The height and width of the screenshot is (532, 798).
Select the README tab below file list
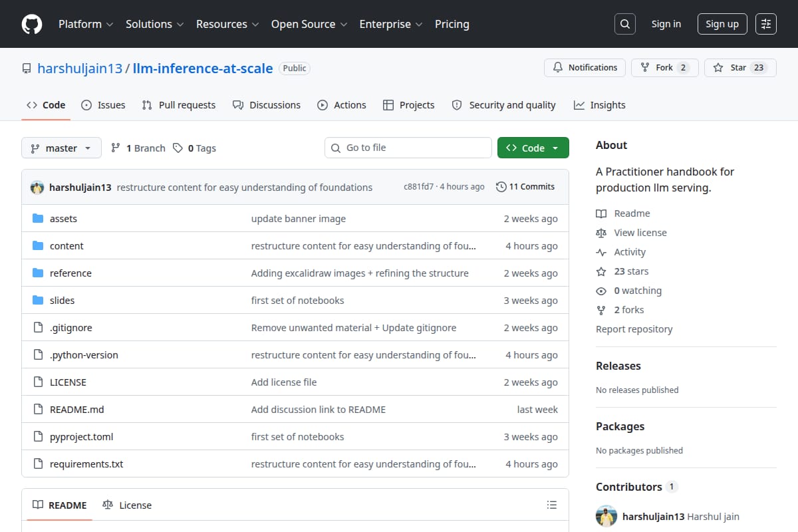60,505
